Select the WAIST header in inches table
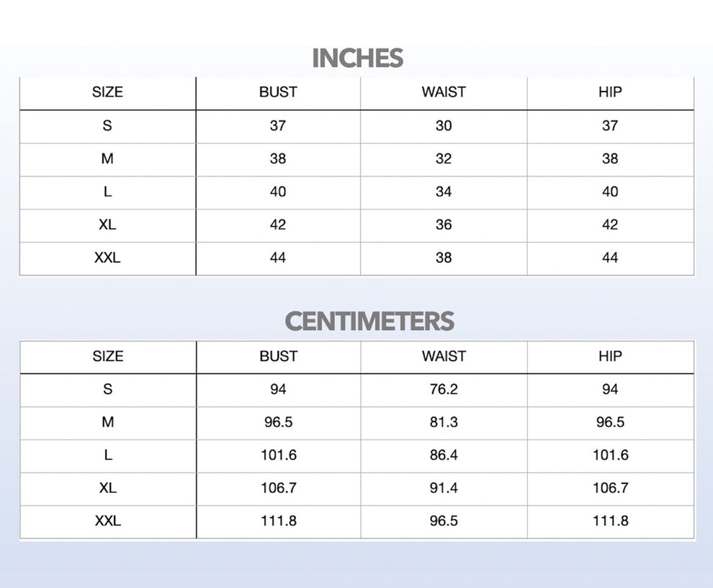 444,92
